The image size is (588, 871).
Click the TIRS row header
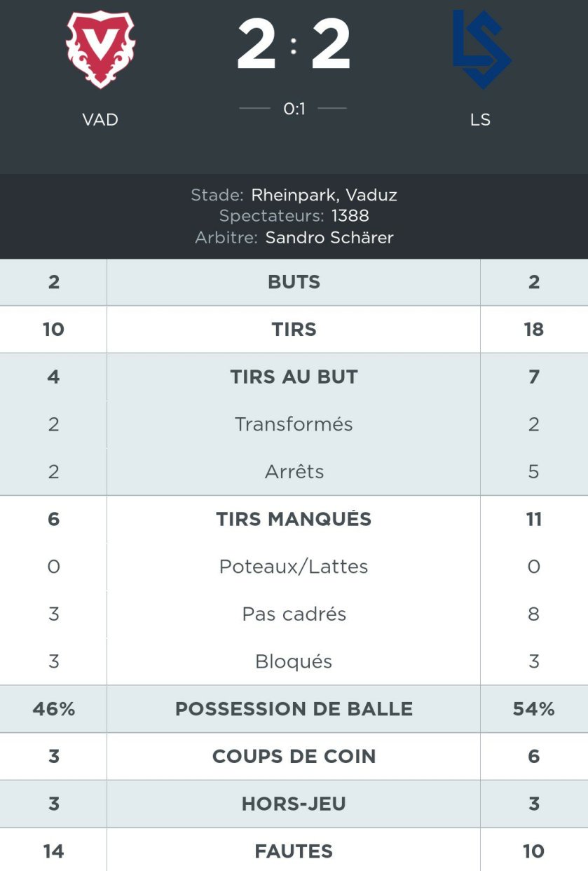tap(294, 330)
